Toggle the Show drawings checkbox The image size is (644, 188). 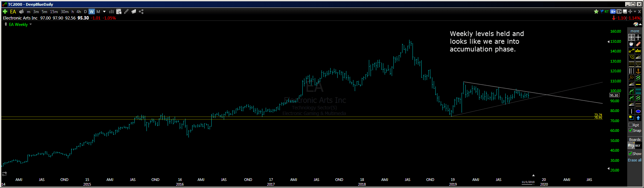pyautogui.click(x=630, y=153)
